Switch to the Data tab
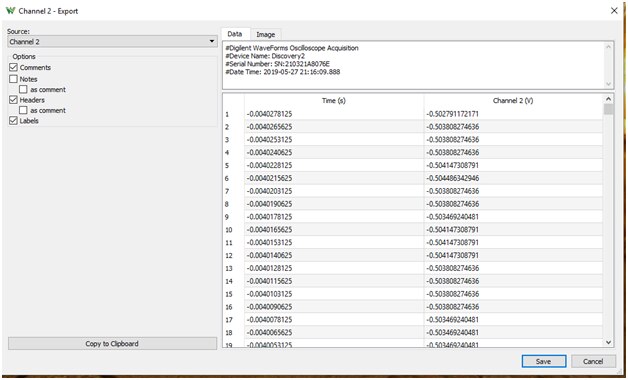Image resolution: width=628 pixels, height=380 pixels. point(235,34)
